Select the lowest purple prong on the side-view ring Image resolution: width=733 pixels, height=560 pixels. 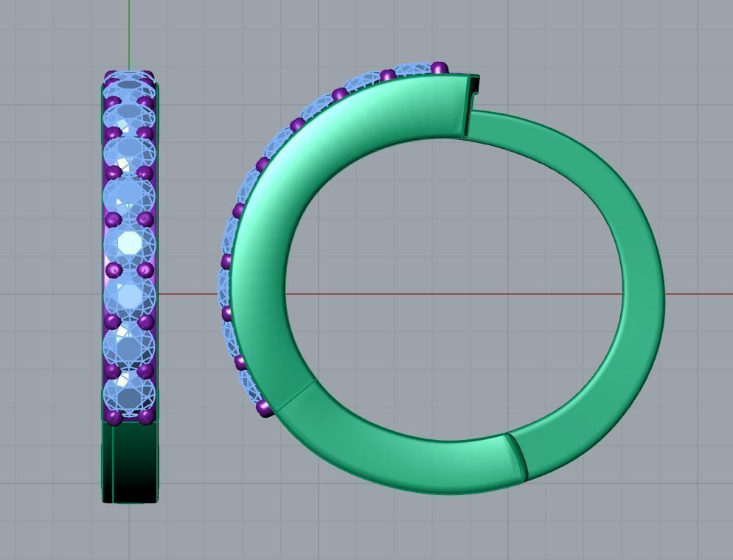pos(265,407)
